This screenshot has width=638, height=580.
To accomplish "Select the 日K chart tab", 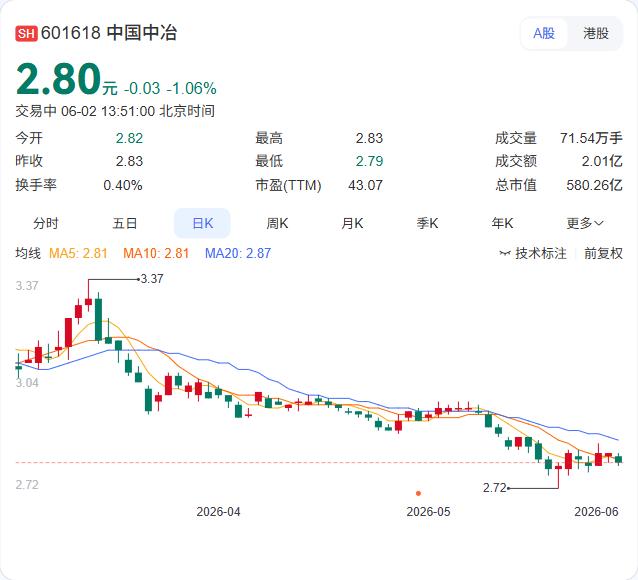I will (x=202, y=223).
